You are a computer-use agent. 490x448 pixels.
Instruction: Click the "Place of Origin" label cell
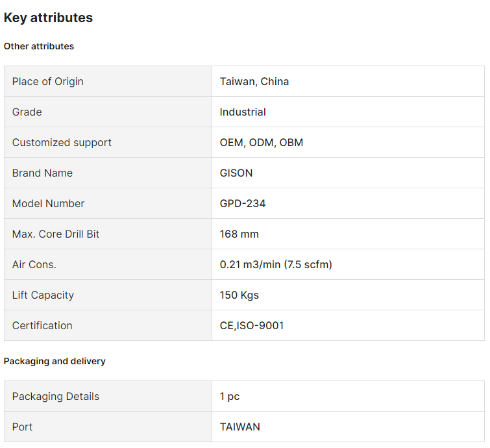48,81
